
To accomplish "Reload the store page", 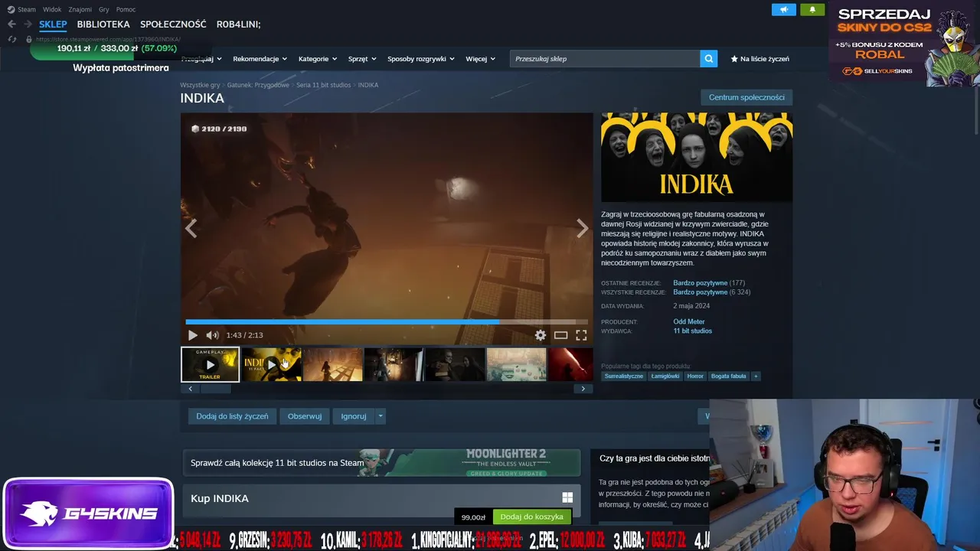I will click(11, 39).
